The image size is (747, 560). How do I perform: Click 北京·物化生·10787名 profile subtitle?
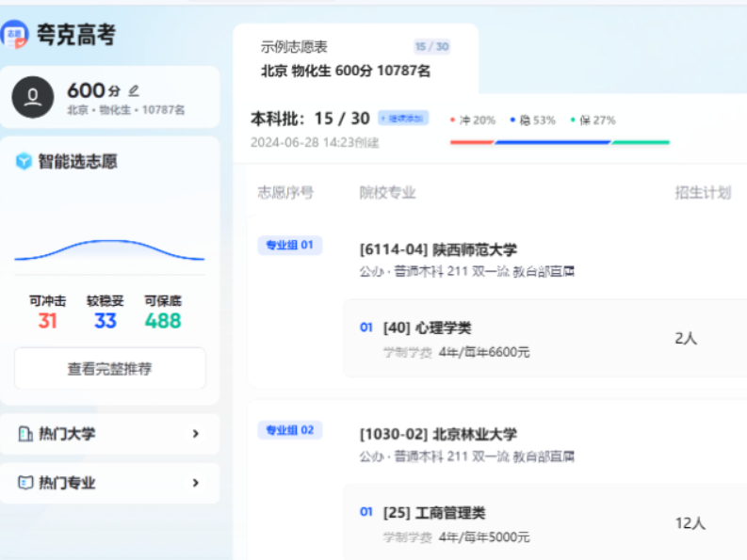click(x=126, y=110)
